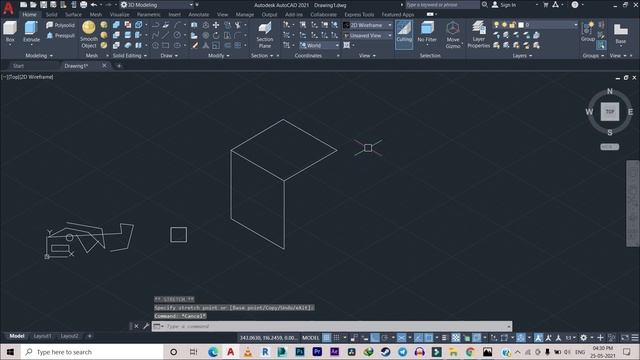Image resolution: width=640 pixels, height=360 pixels.
Task: Click the WCS label under the ViewCube
Action: click(609, 147)
